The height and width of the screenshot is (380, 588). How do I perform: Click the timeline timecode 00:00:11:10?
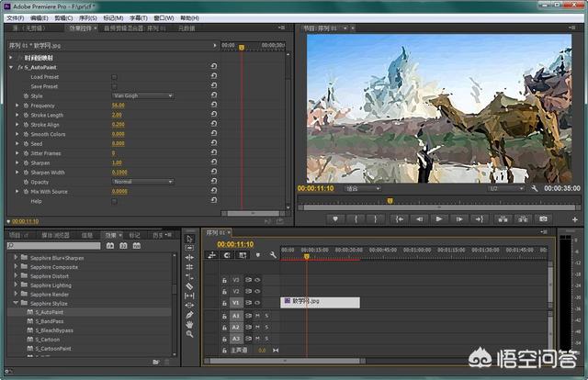[x=235, y=244]
